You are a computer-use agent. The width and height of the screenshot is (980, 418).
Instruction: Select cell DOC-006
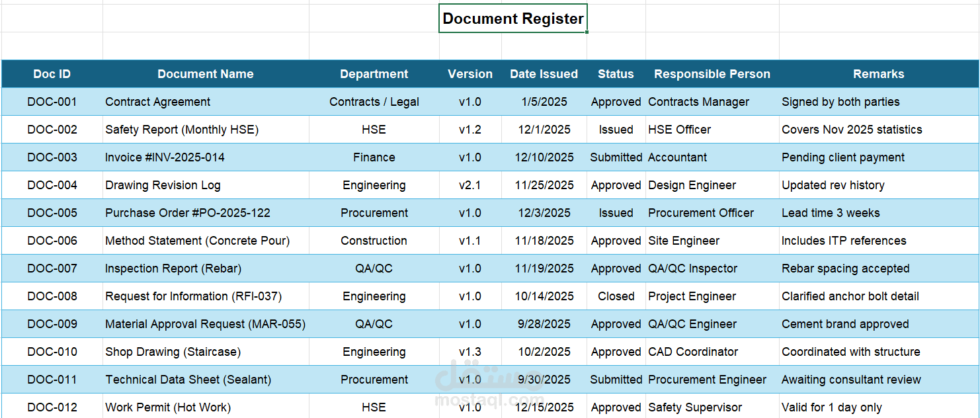(52, 241)
